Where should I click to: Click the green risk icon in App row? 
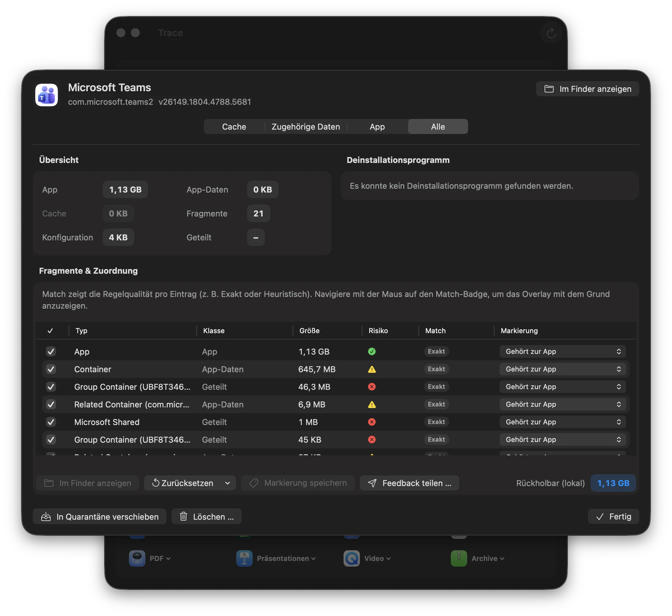[x=372, y=351]
